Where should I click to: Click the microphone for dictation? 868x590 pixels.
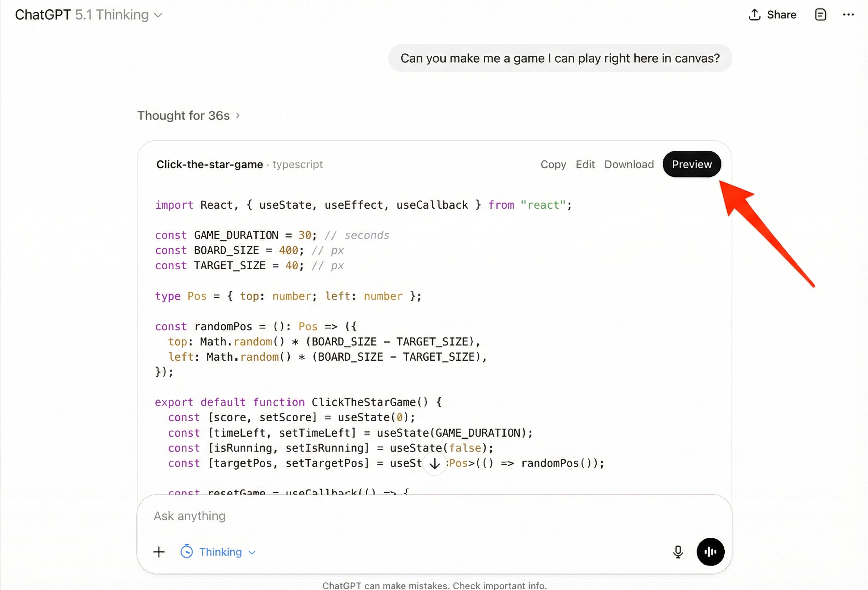677,552
